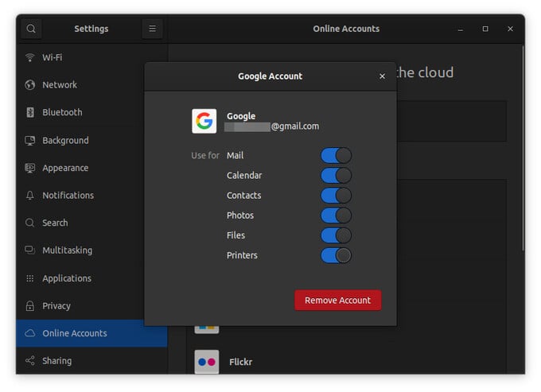Screen dimensions: 541x392
Task: Toggle the Mail switch off
Action: click(x=336, y=156)
